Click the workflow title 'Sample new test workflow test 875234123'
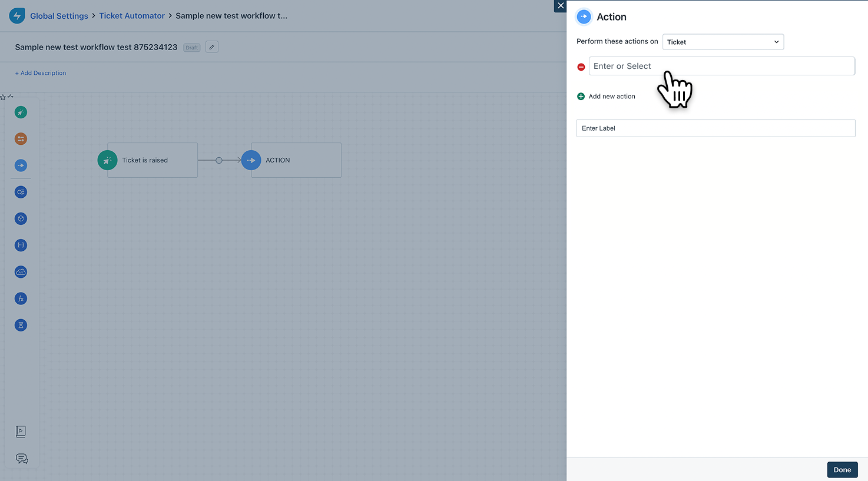 pos(96,47)
